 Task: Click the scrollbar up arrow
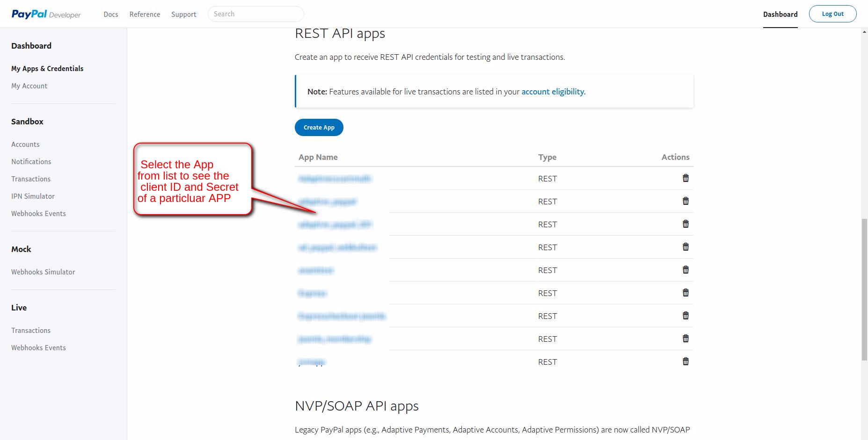864,31
